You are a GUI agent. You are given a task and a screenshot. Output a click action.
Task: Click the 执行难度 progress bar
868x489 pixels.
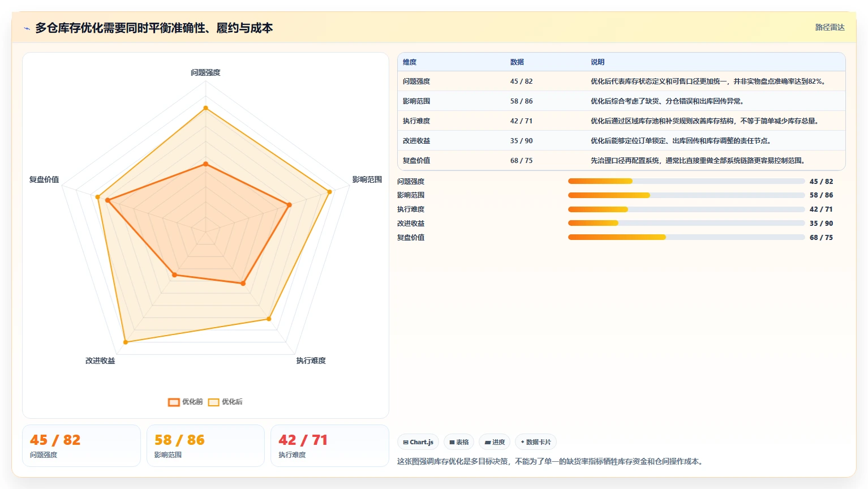[686, 209]
